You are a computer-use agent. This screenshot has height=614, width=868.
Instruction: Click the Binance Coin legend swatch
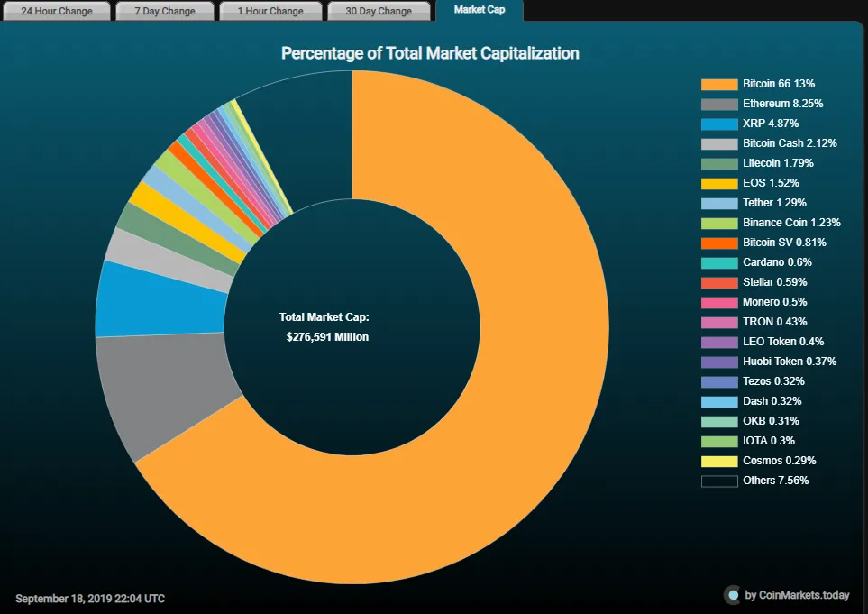tap(719, 223)
